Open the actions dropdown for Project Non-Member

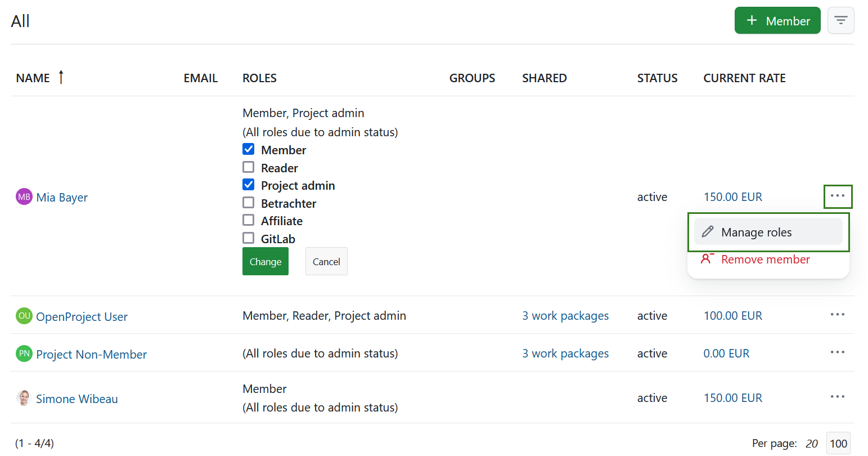point(837,352)
